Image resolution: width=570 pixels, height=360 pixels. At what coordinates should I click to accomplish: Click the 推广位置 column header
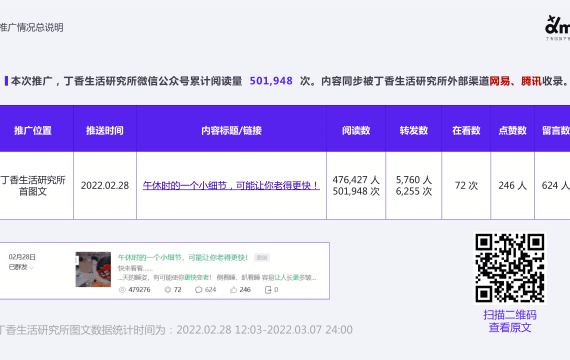[x=33, y=130]
